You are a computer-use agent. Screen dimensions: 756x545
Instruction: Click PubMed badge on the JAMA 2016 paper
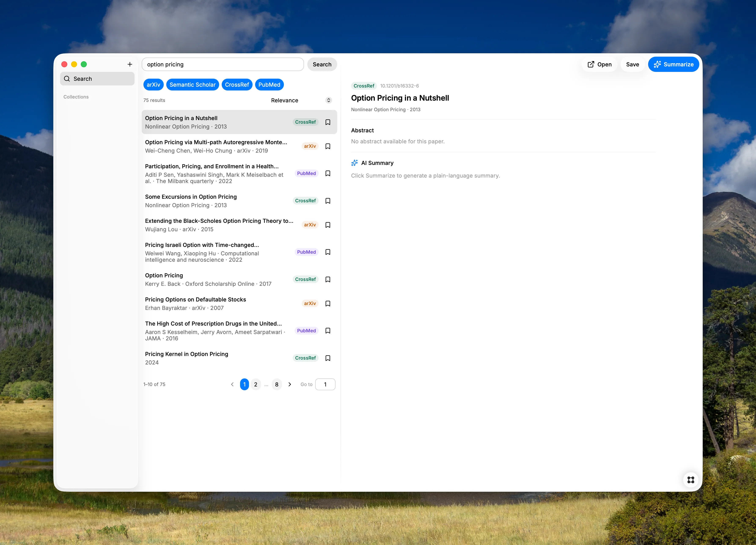(306, 331)
